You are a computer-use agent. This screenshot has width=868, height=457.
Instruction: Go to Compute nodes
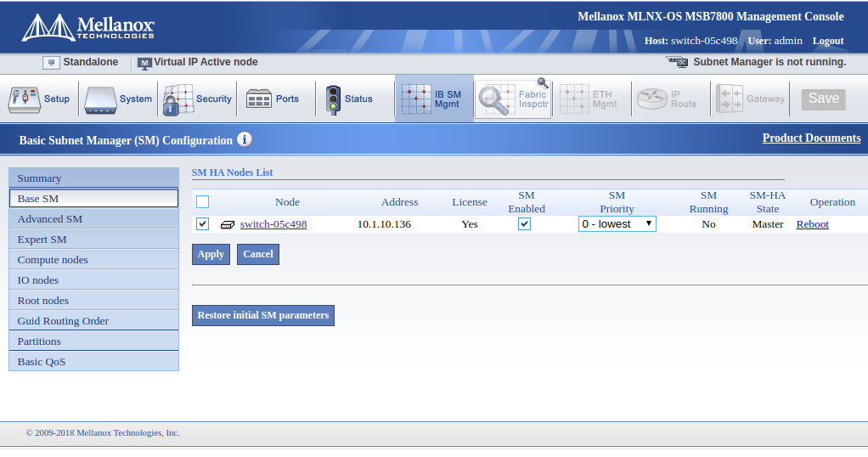click(94, 260)
